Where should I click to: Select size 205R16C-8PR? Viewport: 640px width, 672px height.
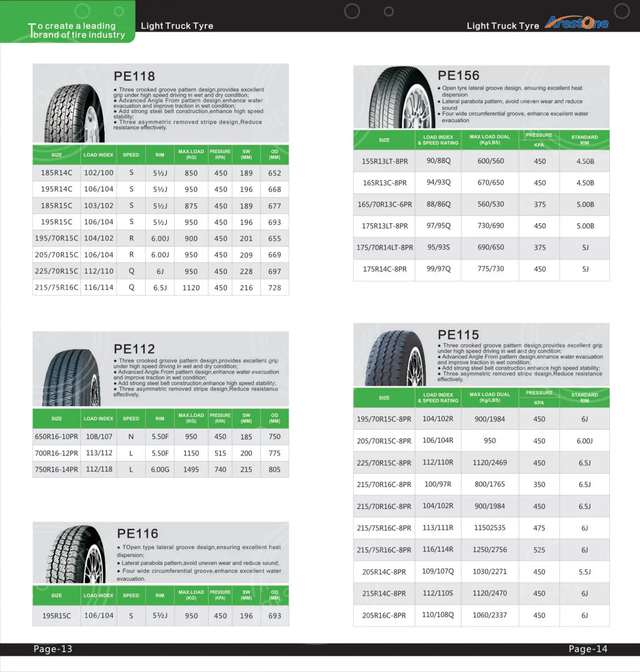click(384, 615)
